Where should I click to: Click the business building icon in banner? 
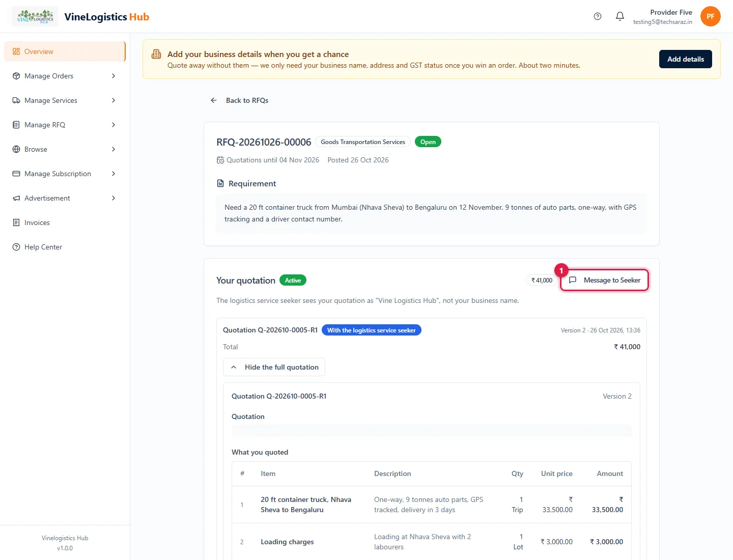(157, 54)
